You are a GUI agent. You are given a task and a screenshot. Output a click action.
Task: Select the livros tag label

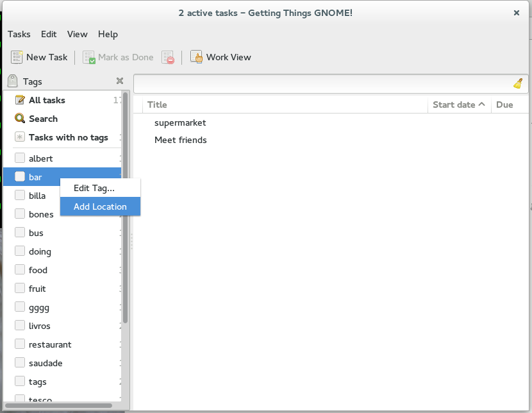point(40,326)
